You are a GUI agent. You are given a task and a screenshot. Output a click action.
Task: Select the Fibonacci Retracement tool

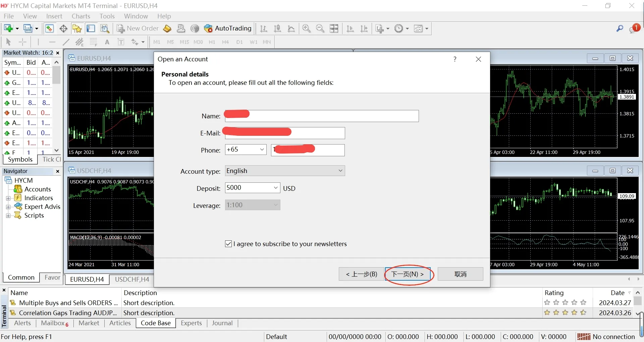point(93,42)
